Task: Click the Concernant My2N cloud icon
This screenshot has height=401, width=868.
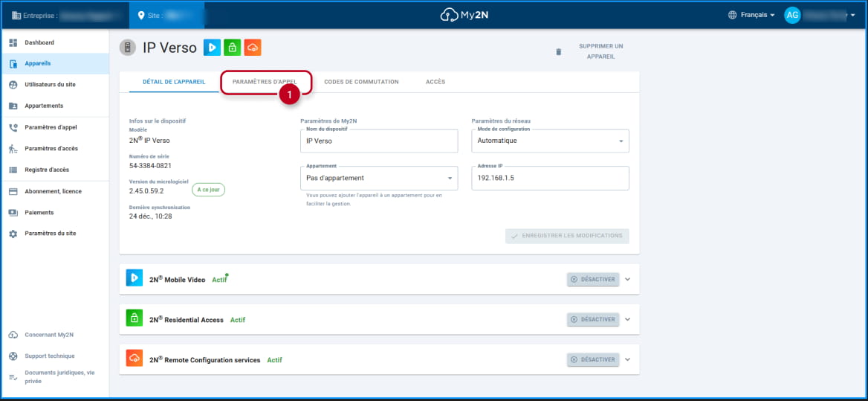Action: 13,335
